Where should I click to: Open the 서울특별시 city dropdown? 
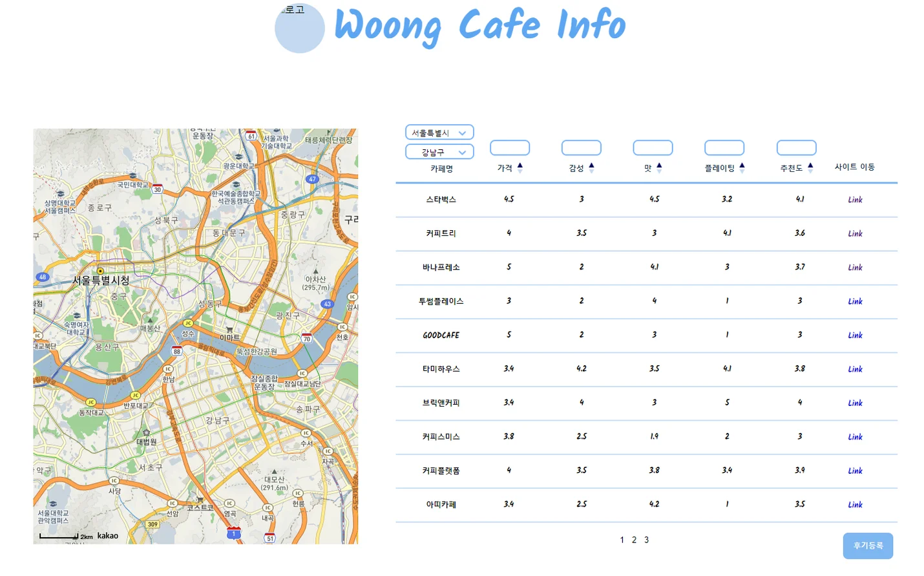click(439, 133)
